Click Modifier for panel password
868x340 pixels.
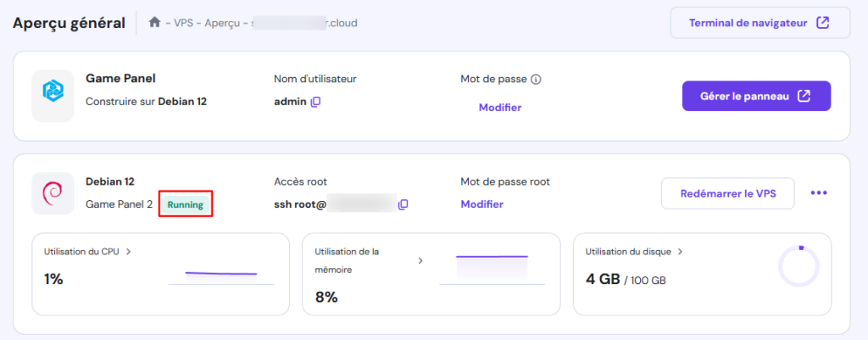[x=500, y=108]
